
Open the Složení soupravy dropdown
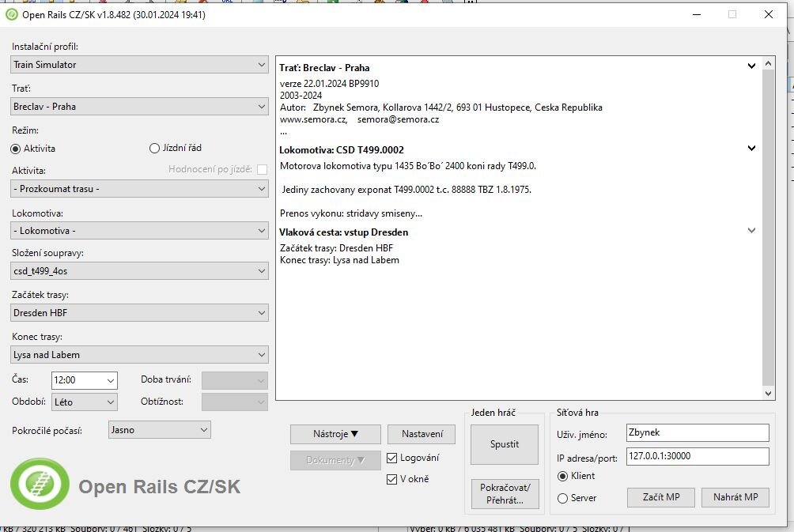(139, 271)
